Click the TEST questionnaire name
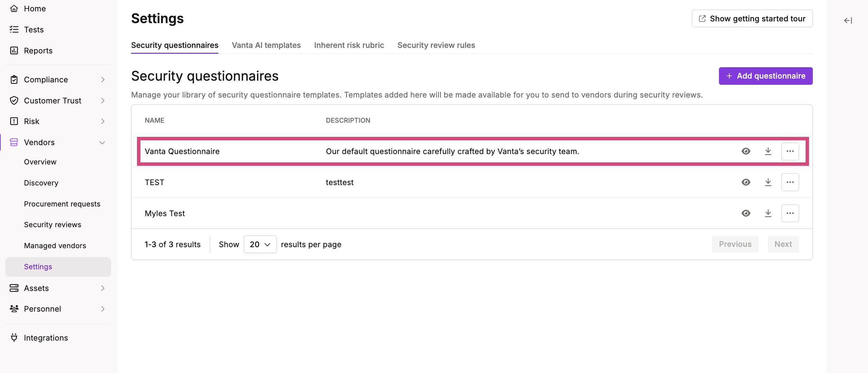The width and height of the screenshot is (868, 373). tap(155, 182)
